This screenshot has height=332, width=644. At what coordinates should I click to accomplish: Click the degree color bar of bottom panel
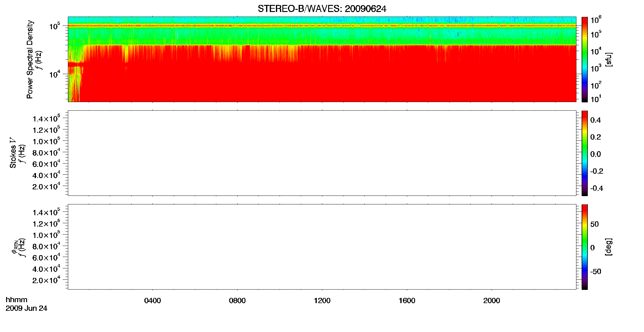pos(584,247)
